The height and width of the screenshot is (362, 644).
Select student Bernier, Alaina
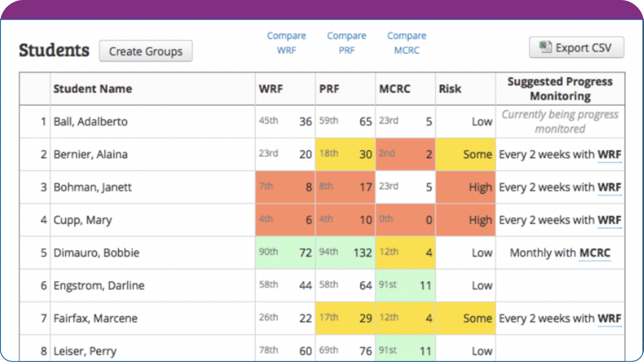pos(90,154)
